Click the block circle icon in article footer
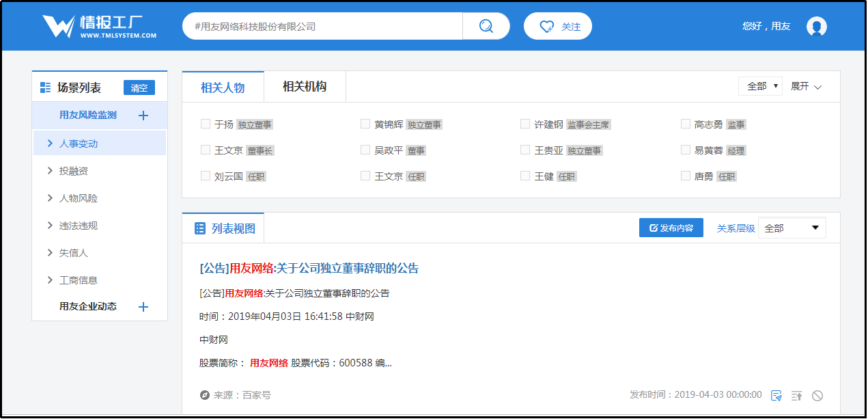The width and height of the screenshot is (868, 419). click(817, 395)
